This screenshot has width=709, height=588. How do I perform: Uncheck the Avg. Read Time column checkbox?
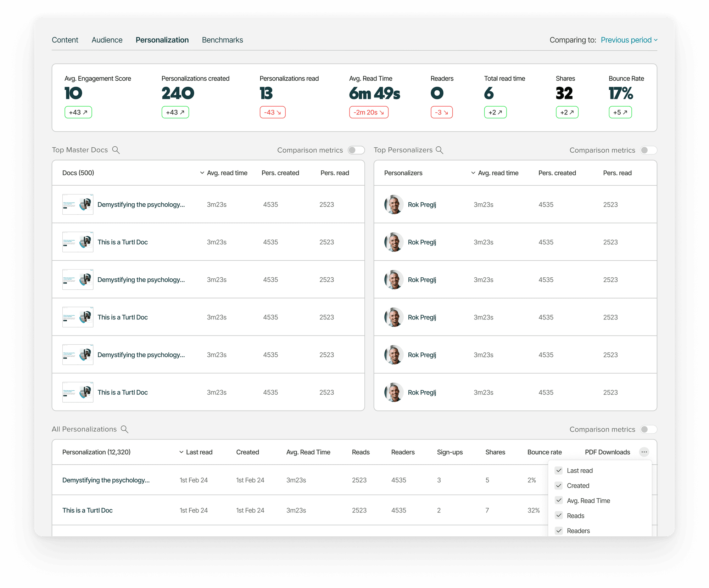point(559,501)
